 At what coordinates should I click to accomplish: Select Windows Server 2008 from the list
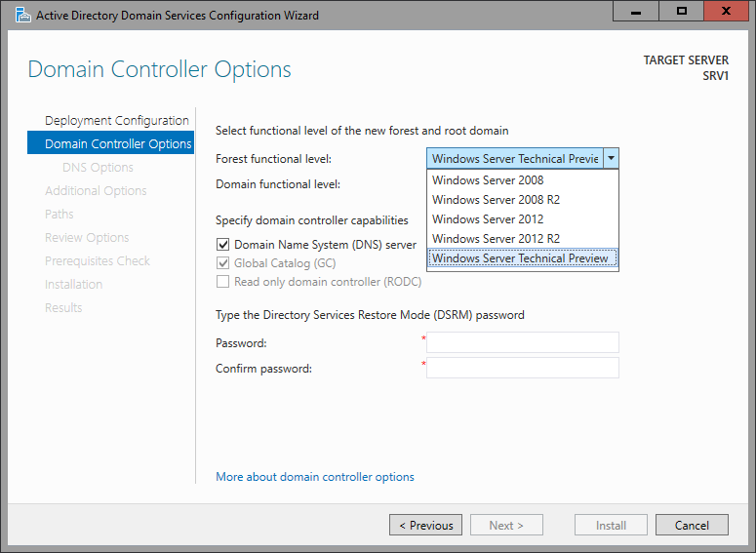[x=523, y=179]
